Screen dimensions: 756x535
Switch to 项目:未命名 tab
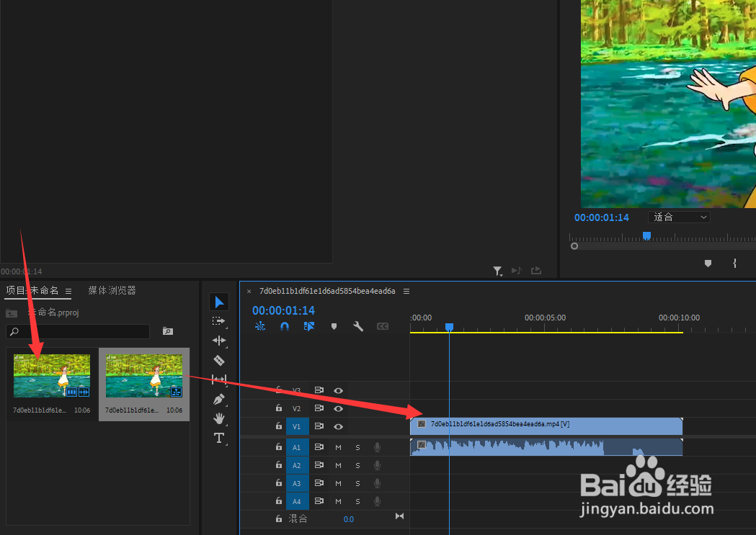click(32, 290)
